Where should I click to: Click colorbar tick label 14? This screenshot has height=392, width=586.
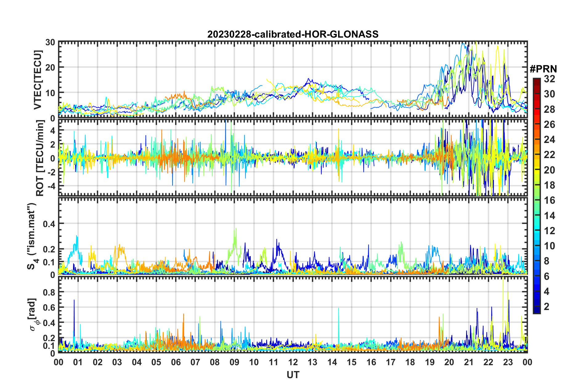pyautogui.click(x=549, y=216)
